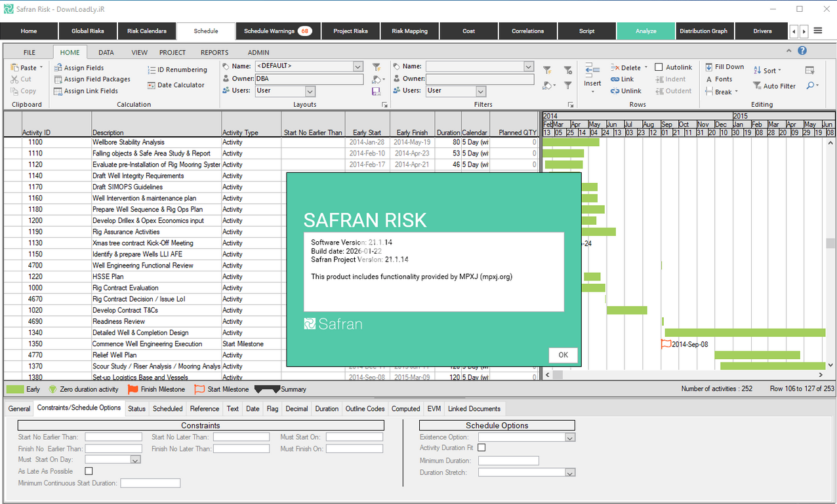
Task: Expand the Duration Stretch dropdown
Action: [x=570, y=473]
